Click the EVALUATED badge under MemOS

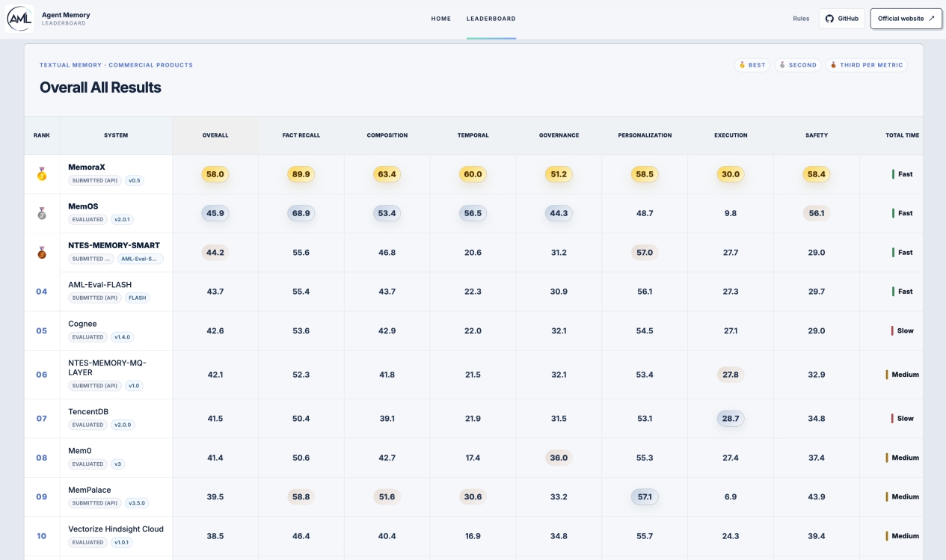tap(87, 220)
